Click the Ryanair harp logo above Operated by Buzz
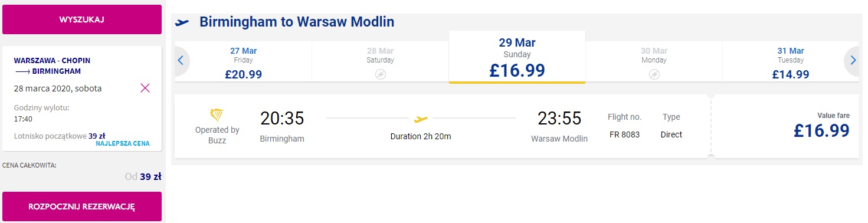 pyautogui.click(x=217, y=116)
